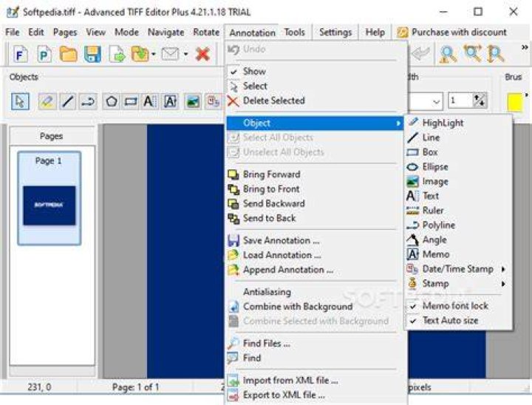Screen dimensions: 532x405
Task: Click the line width adjust icon beside value field
Action: (x=480, y=101)
